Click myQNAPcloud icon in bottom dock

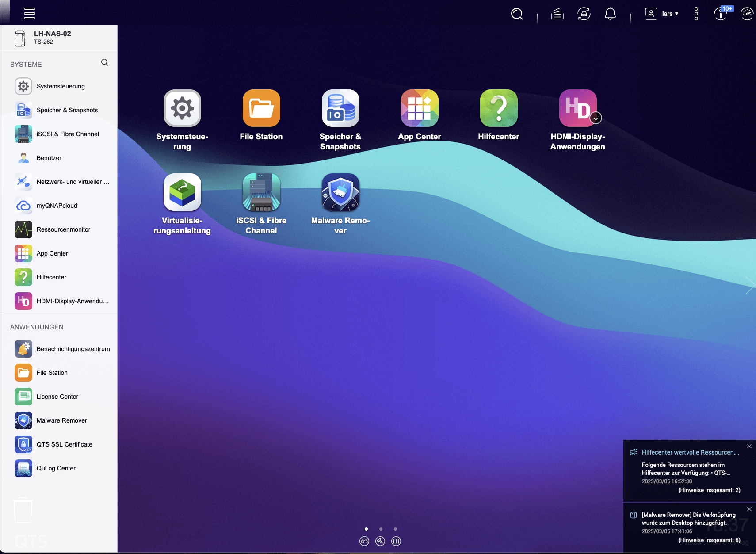coord(364,541)
